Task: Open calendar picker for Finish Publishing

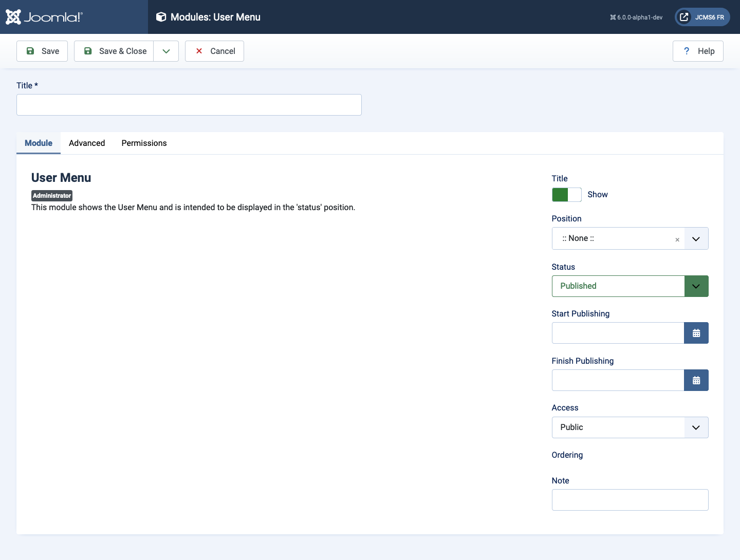Action: [x=696, y=380]
